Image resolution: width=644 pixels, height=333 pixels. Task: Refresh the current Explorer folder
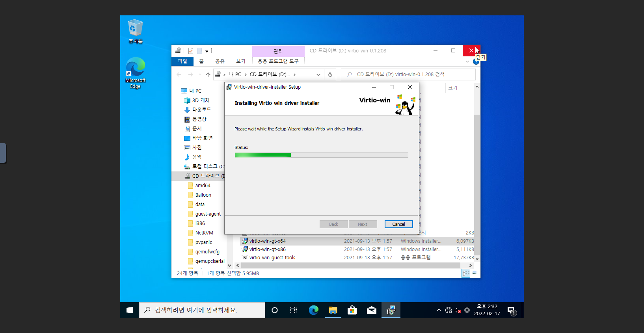(x=330, y=74)
